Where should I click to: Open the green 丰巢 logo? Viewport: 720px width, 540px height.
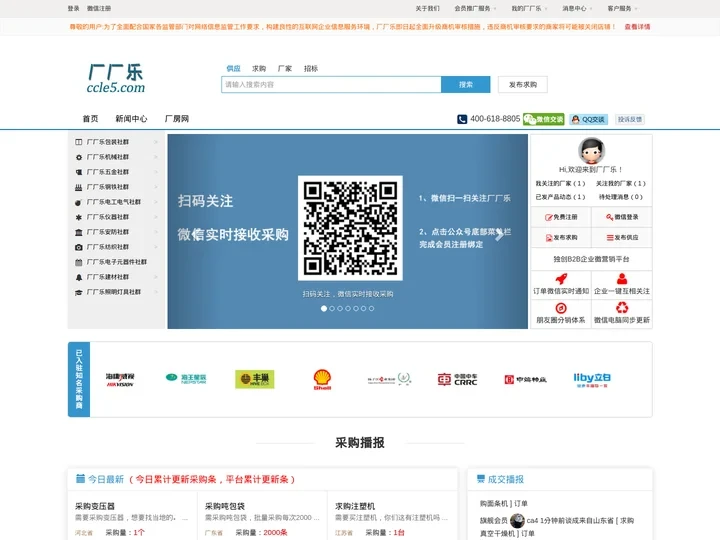[255, 379]
